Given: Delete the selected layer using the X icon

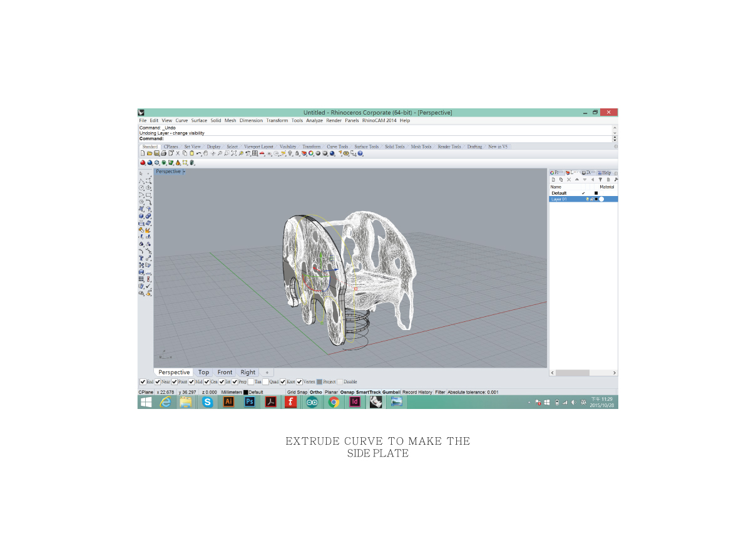Looking at the screenshot, I should coord(569,180).
